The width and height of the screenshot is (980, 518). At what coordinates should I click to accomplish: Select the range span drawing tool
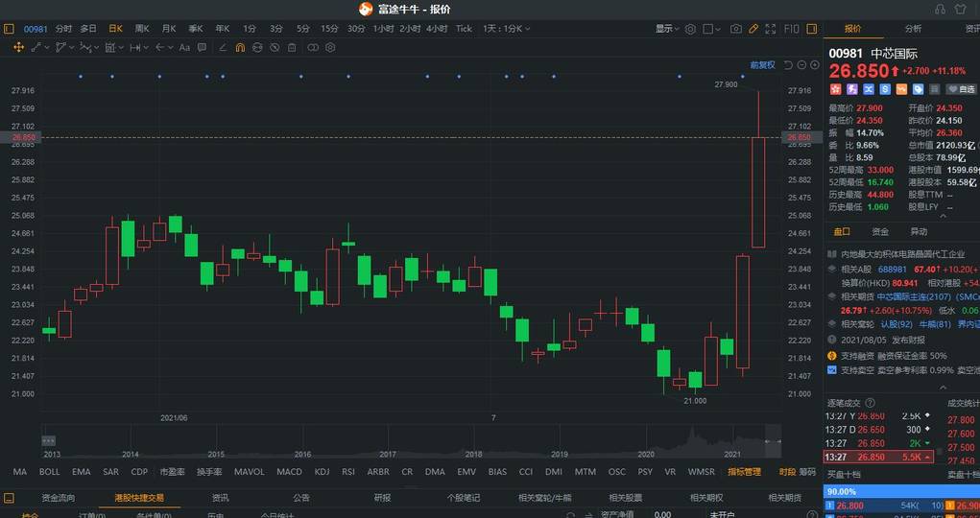pyautogui.click(x=134, y=48)
